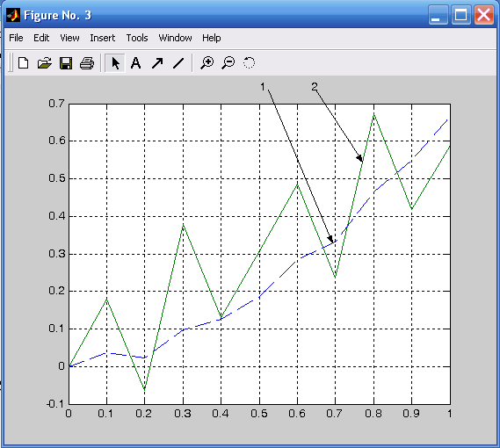Click the y-axis tick label -0.1
This screenshot has width=500, height=448.
point(55,404)
